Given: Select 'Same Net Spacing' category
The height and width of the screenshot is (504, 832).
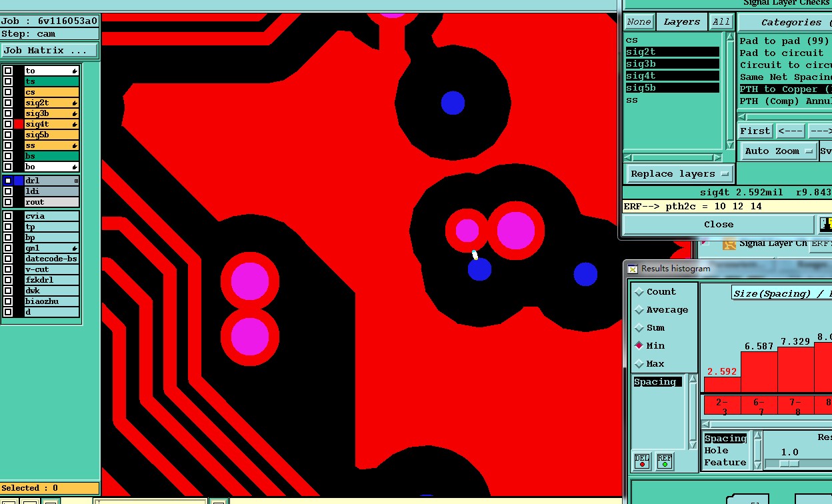Looking at the screenshot, I should point(785,77).
